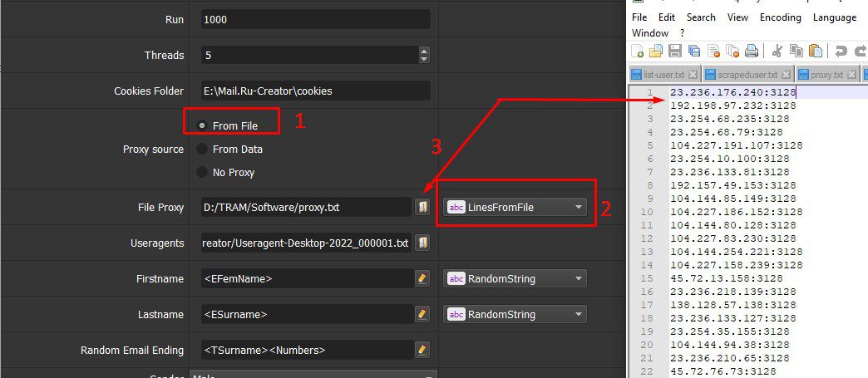
Task: Click the Open file folder icon
Action: [655, 51]
